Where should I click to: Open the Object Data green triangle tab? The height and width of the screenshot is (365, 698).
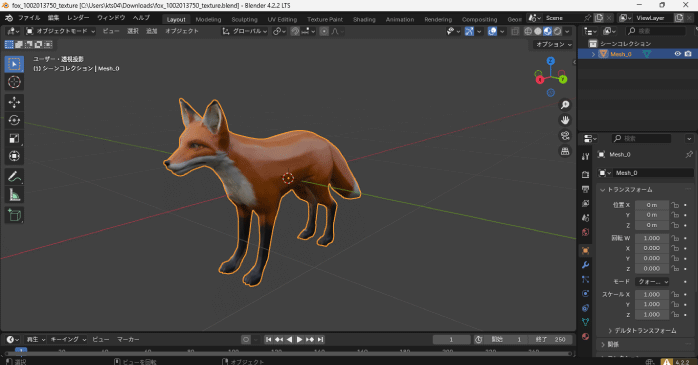coord(585,322)
